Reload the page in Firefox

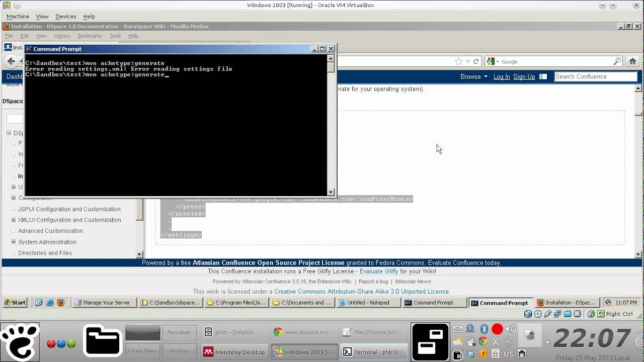point(476,61)
